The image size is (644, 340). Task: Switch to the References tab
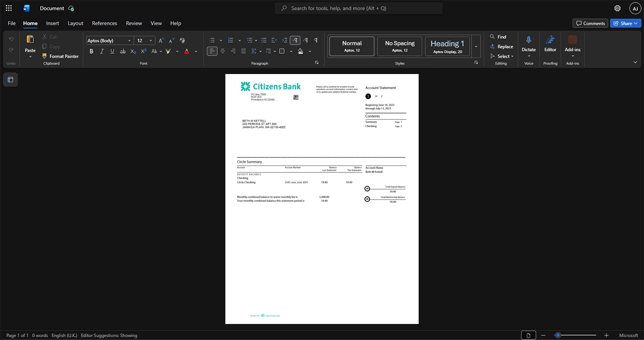pos(105,23)
